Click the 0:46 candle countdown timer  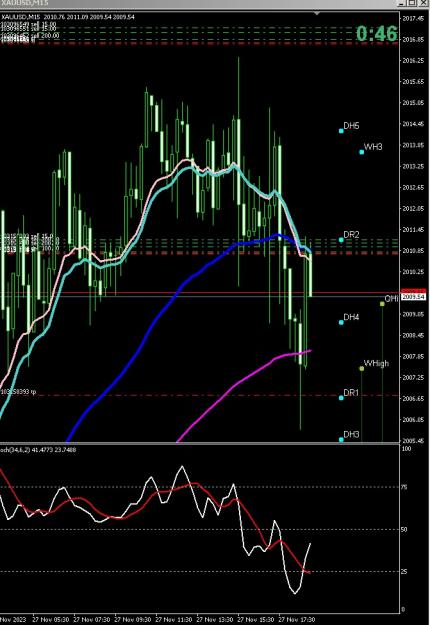coord(377,33)
